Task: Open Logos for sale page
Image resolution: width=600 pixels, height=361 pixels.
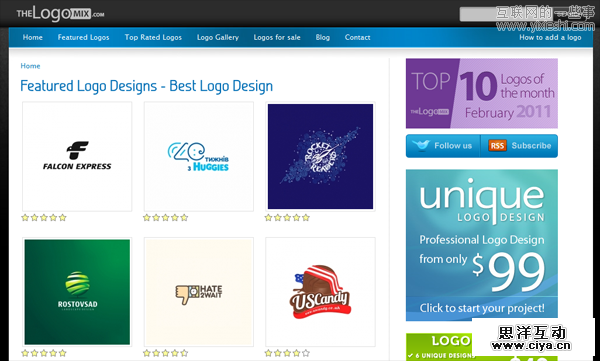Action: pyautogui.click(x=277, y=38)
